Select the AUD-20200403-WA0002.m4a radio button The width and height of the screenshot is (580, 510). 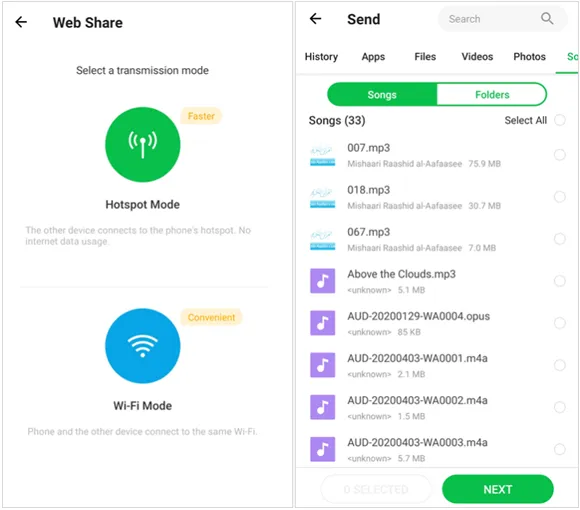(x=560, y=408)
